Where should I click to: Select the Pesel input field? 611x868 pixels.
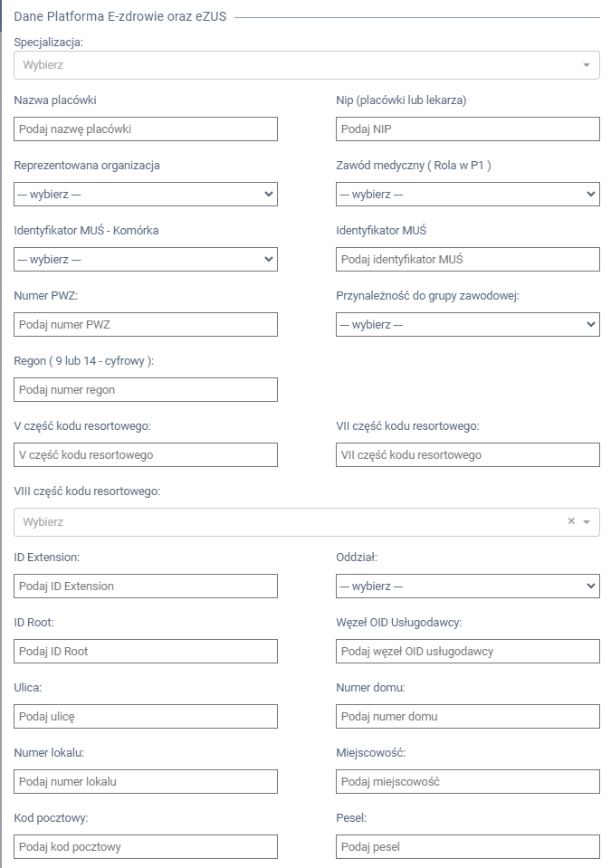coord(467,847)
